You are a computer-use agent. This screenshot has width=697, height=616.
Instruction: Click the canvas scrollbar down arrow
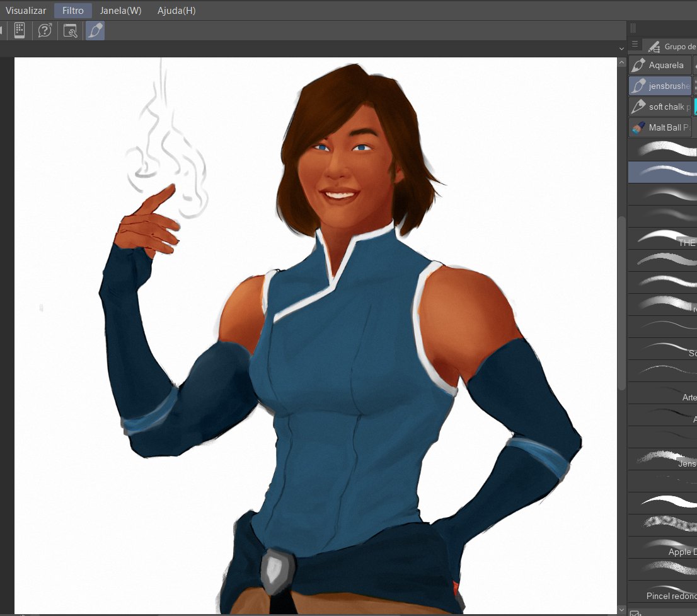tap(621, 609)
